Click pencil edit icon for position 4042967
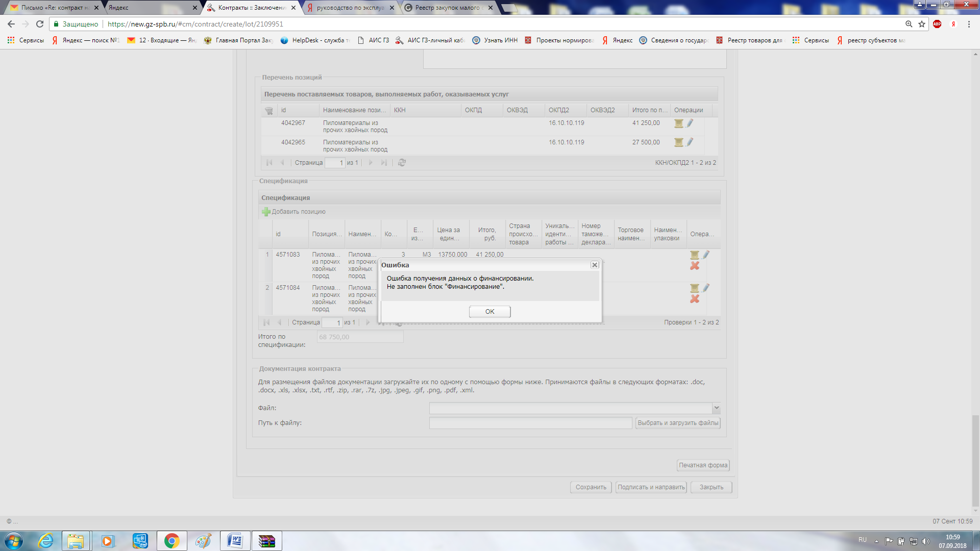This screenshot has width=980, height=551. point(690,123)
